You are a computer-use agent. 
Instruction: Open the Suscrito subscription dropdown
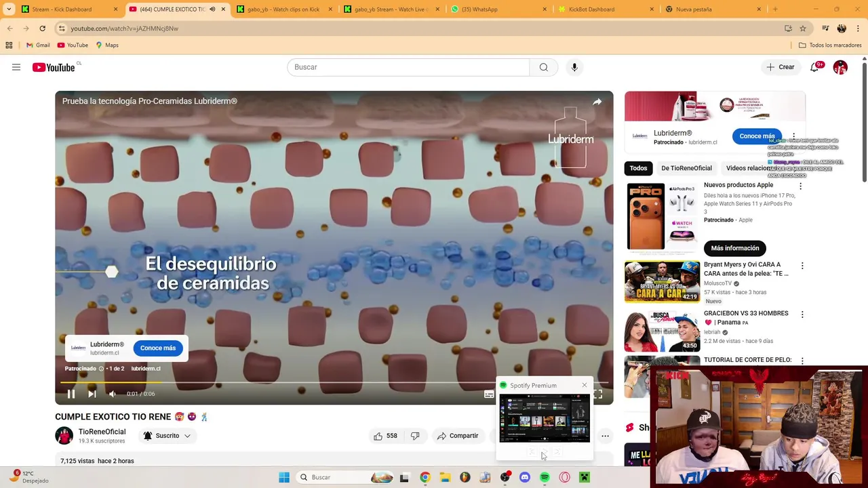click(x=167, y=436)
